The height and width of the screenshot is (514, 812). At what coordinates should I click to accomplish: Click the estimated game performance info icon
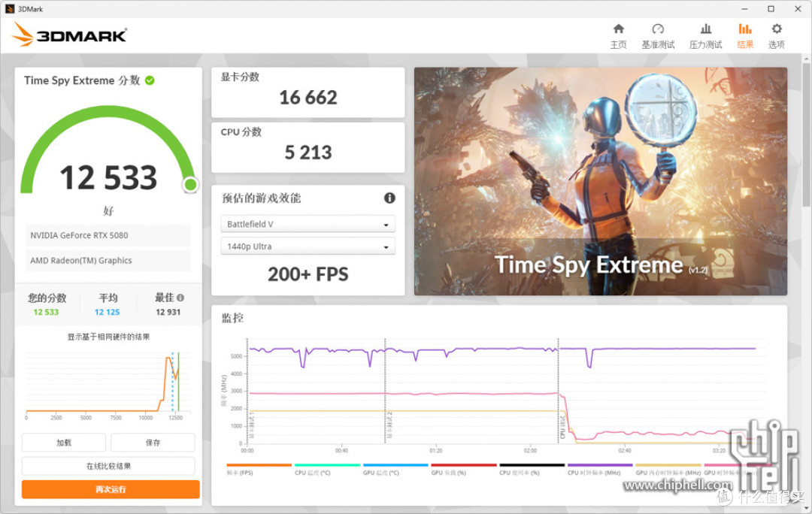click(x=389, y=198)
